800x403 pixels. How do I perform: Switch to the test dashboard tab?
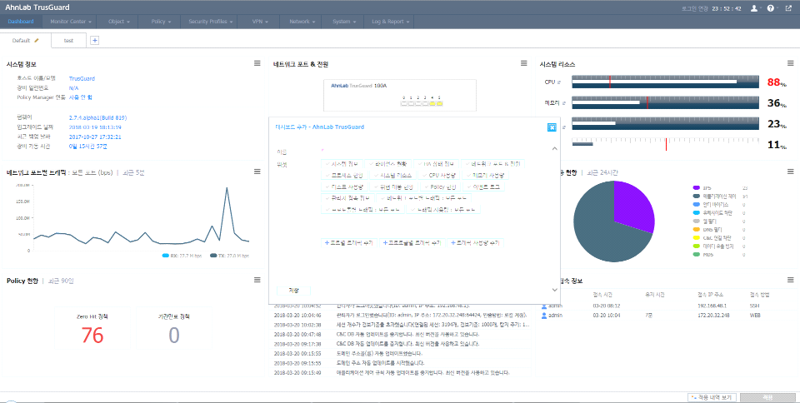pyautogui.click(x=68, y=40)
